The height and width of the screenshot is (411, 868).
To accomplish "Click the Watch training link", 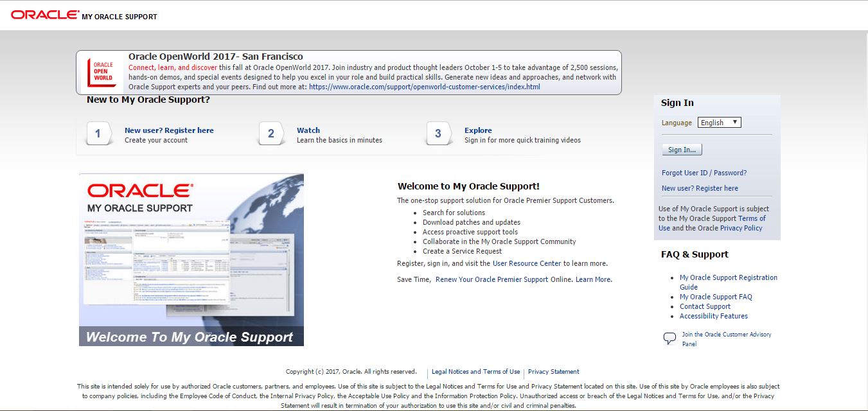I will [308, 130].
